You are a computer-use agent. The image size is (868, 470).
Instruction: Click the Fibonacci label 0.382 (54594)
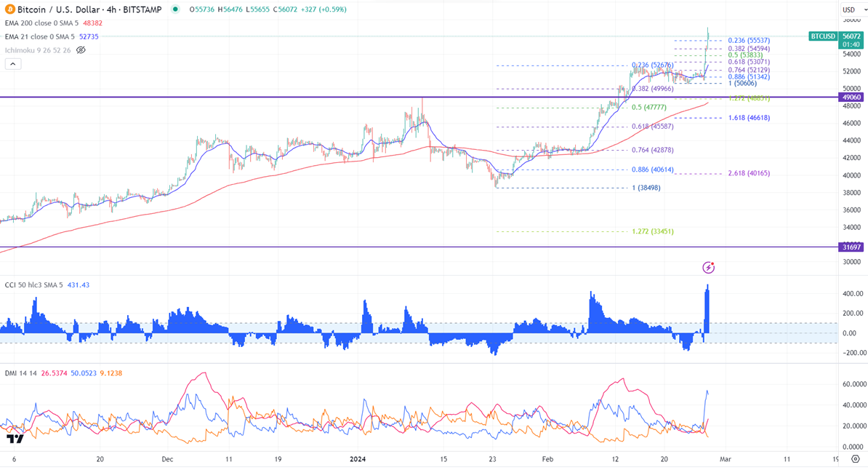pyautogui.click(x=749, y=49)
